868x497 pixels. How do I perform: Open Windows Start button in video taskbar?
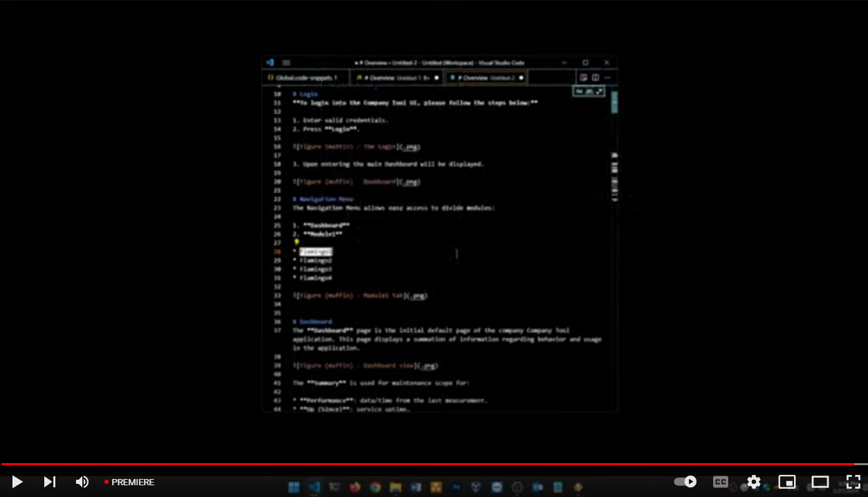coord(294,487)
